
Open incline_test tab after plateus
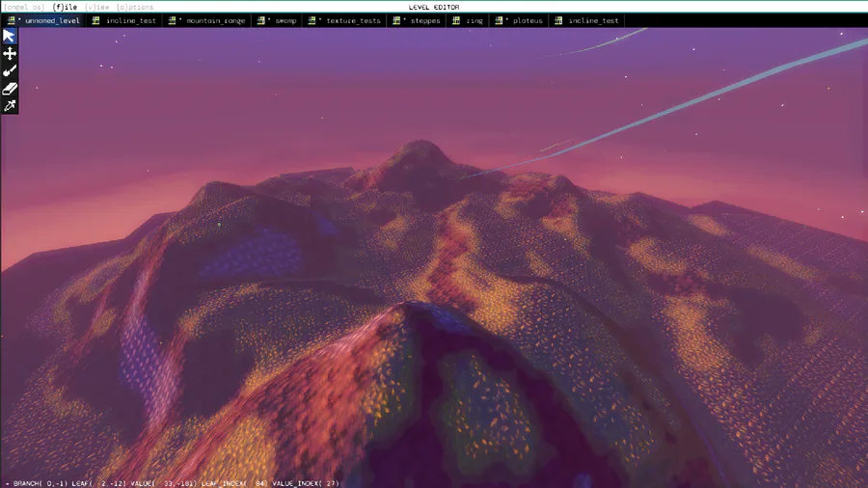pyautogui.click(x=586, y=20)
